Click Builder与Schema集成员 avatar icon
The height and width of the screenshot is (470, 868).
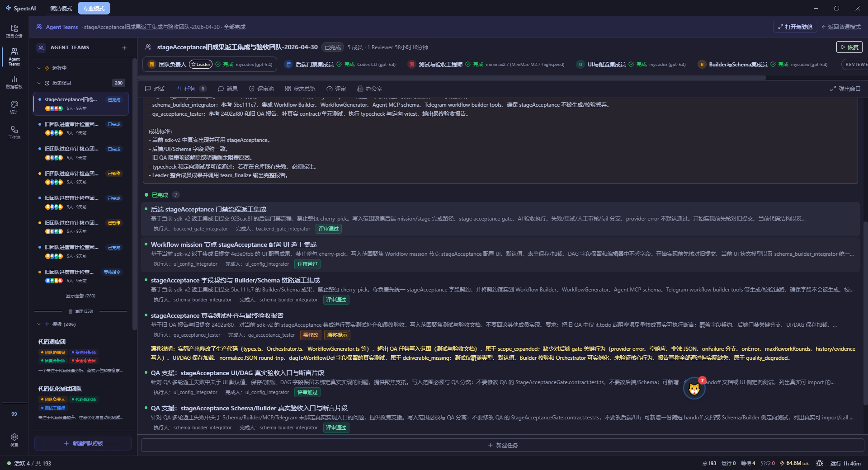coord(702,64)
